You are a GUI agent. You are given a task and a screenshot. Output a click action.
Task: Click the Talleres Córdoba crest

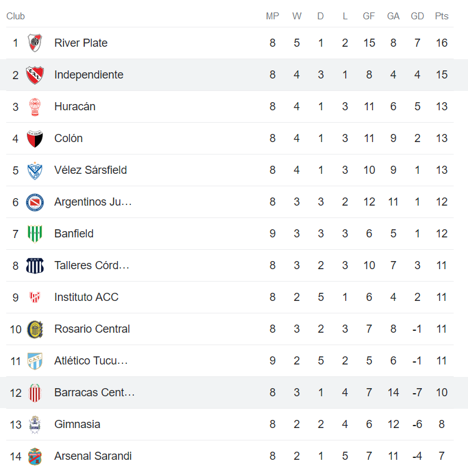[35, 265]
